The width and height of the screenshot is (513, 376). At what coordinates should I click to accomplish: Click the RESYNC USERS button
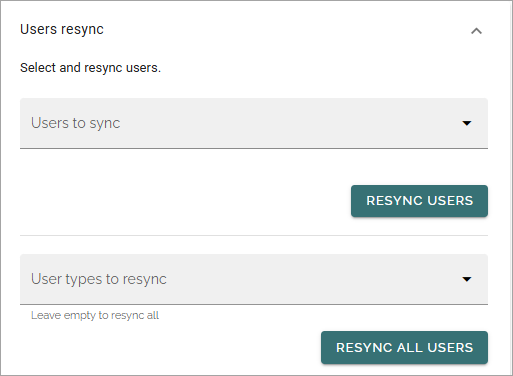[x=419, y=201]
